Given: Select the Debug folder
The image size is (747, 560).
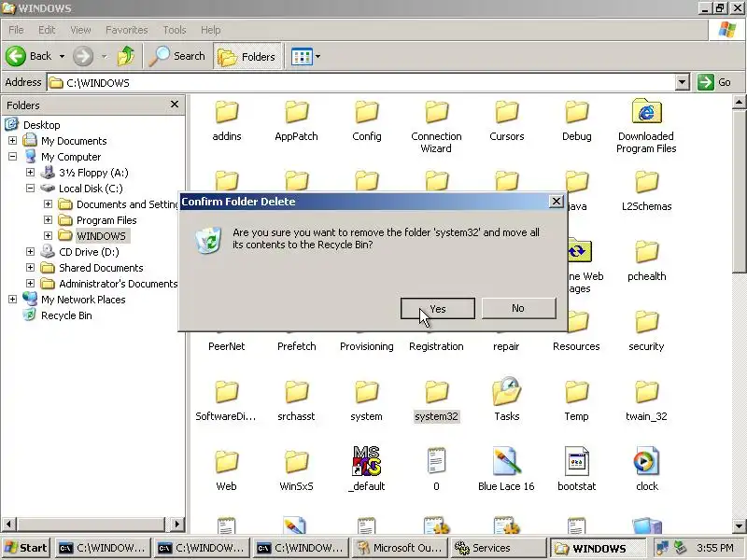Looking at the screenshot, I should (576, 121).
